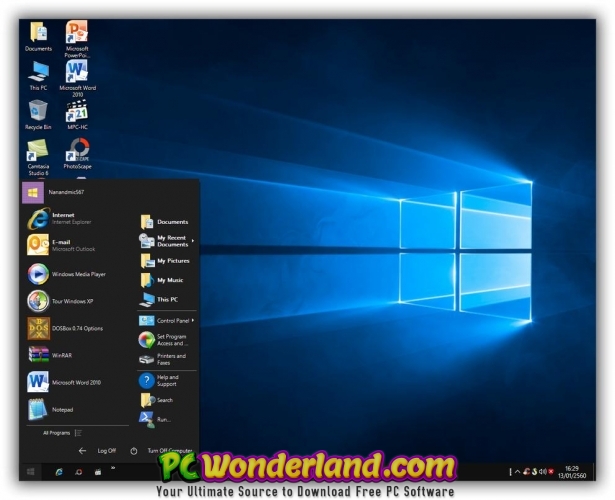615x500 pixels.
Task: Select the Recycle Bin desktop icon
Action: point(38,115)
